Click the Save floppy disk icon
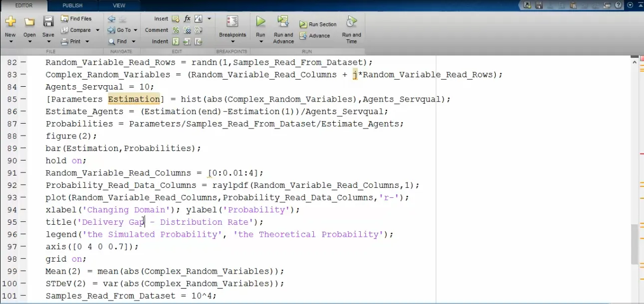Viewport: 644px width, 304px height. tap(48, 21)
